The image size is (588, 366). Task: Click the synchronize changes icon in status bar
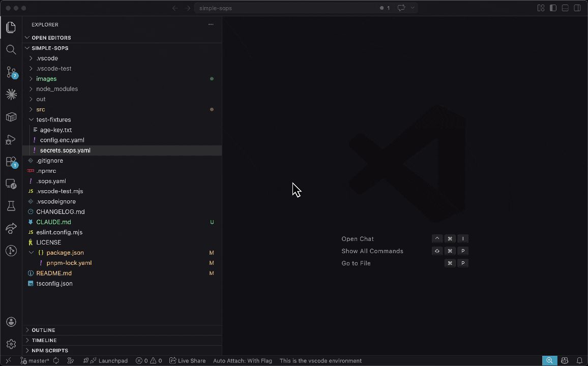[x=56, y=361]
